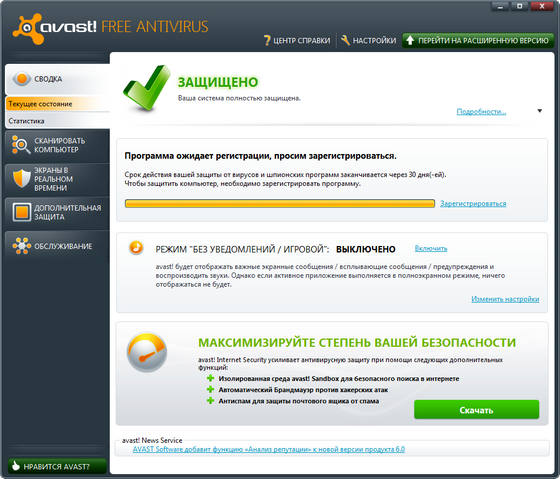Maximize the avast window

[520, 6]
